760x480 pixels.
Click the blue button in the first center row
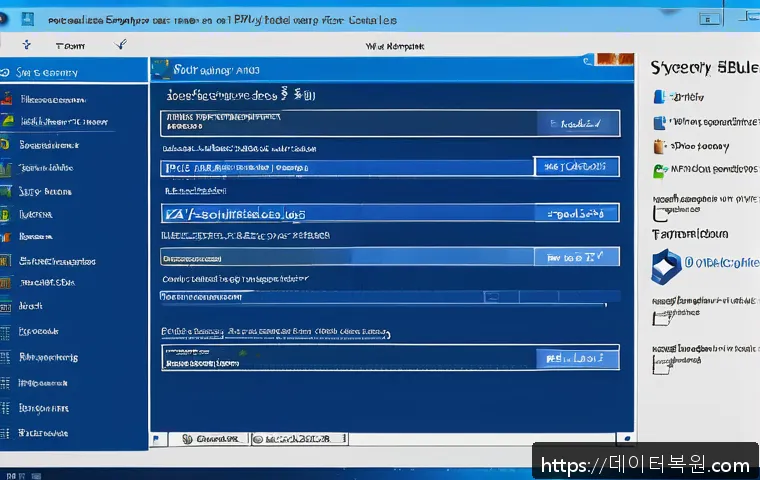click(x=578, y=124)
